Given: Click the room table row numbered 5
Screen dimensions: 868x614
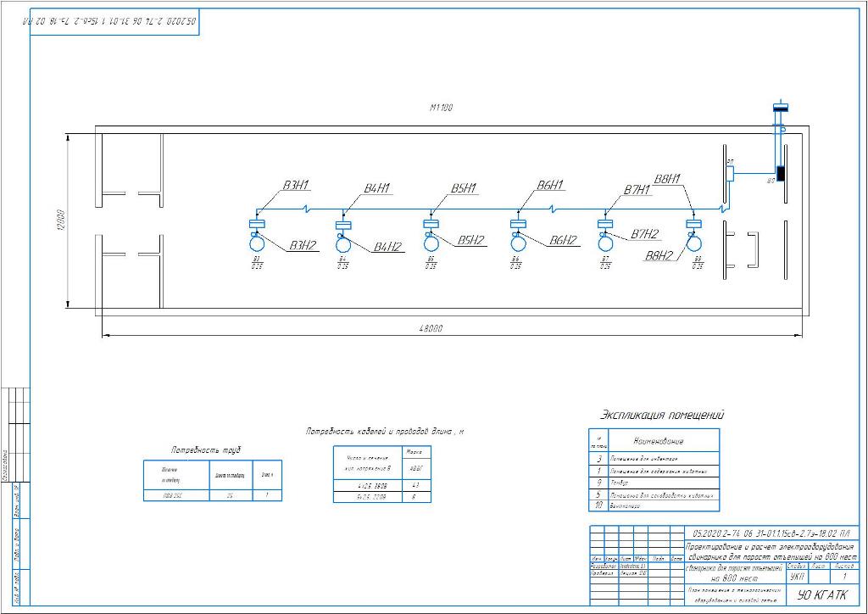Looking at the screenshot, I should pos(654,495).
